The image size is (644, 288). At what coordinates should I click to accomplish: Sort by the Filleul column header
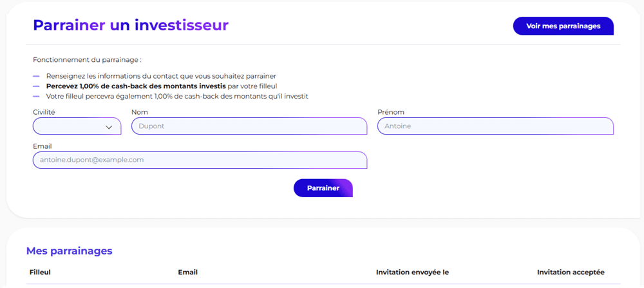tap(41, 273)
